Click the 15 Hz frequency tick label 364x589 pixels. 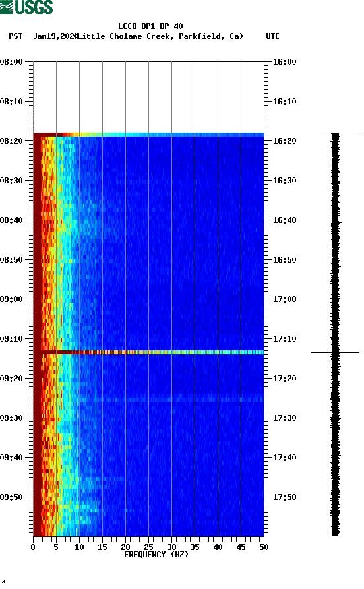(x=103, y=547)
